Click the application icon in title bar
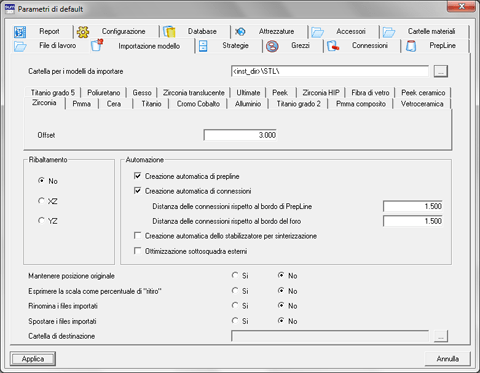 [9, 9]
